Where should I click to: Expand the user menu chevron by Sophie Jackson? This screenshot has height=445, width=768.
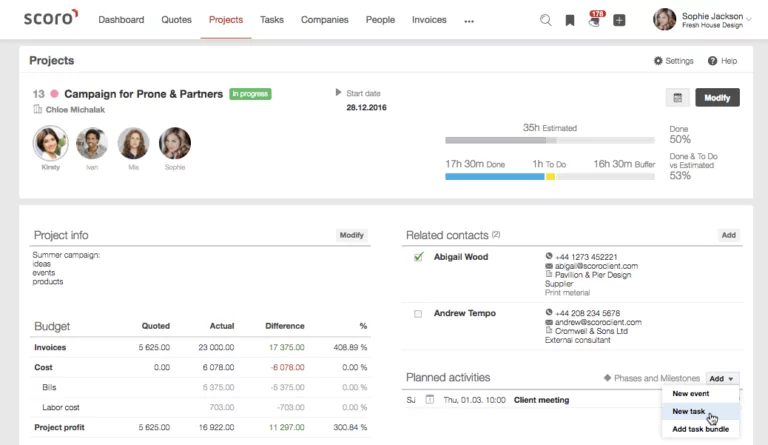click(748, 20)
